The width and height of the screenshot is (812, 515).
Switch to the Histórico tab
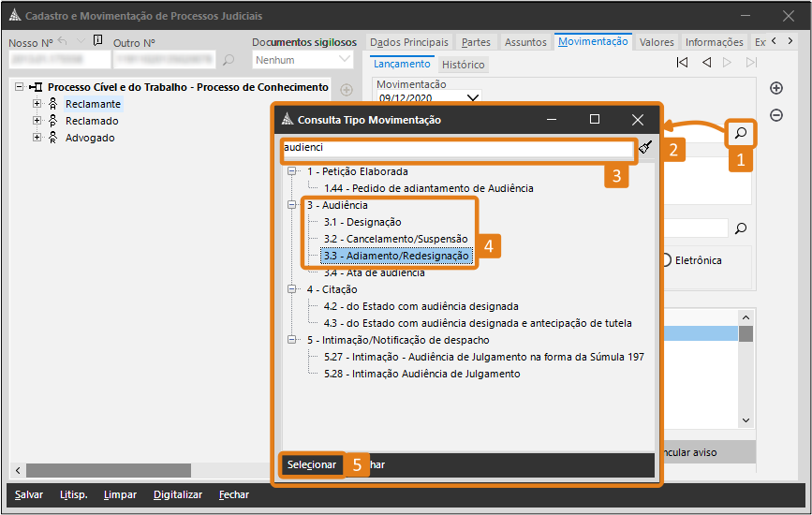pyautogui.click(x=463, y=65)
